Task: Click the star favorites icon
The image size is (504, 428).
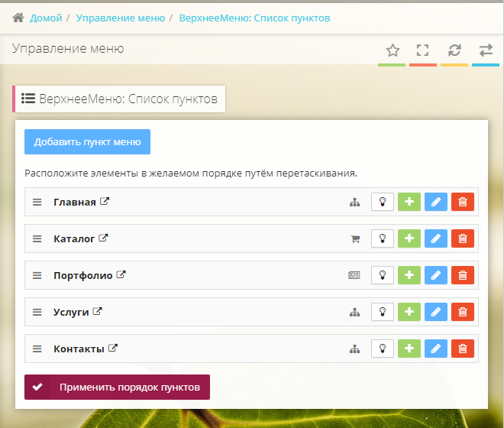Action: pyautogui.click(x=393, y=50)
